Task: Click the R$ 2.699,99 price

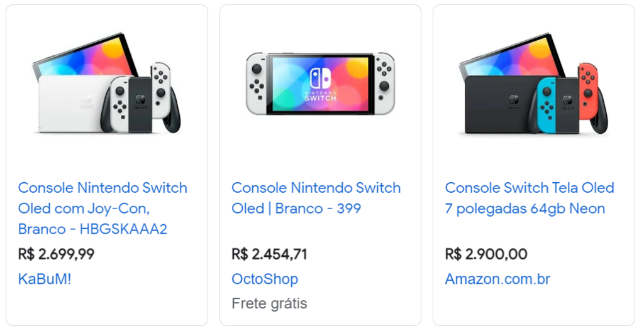Action: pyautogui.click(x=56, y=254)
